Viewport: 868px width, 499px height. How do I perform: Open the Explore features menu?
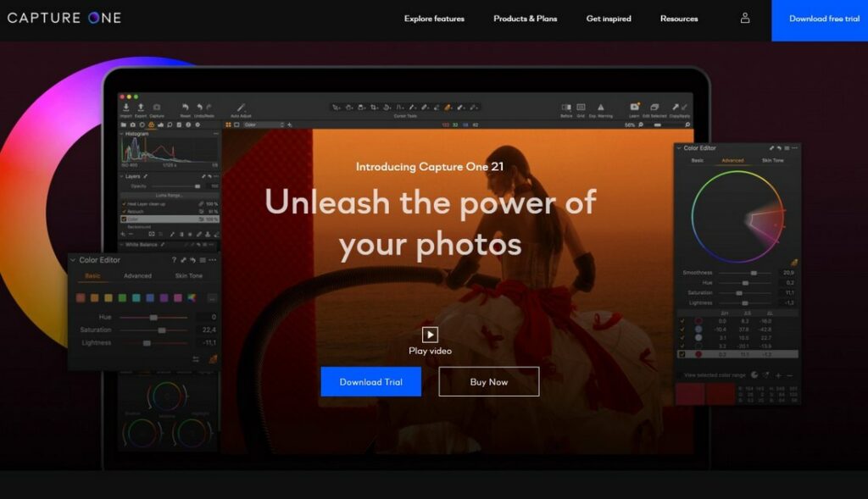pyautogui.click(x=434, y=19)
